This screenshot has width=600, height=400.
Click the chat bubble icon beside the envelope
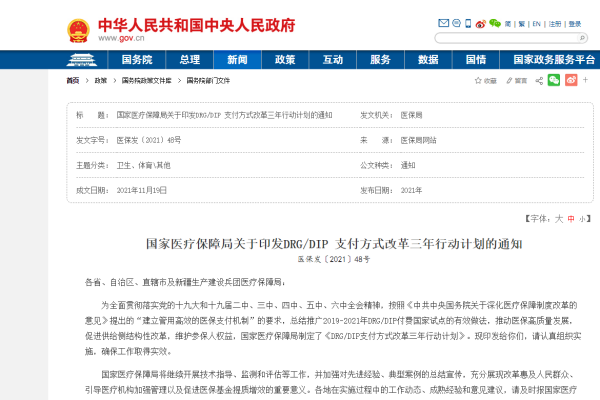tap(456, 23)
